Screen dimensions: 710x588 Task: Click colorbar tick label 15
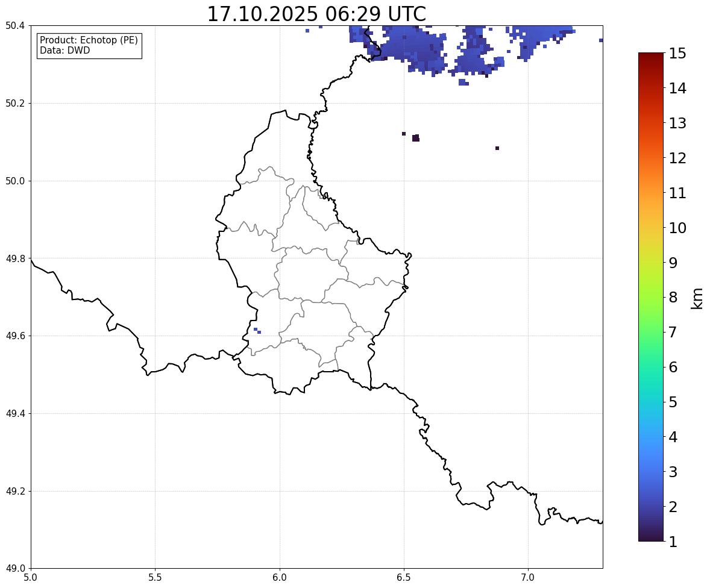677,54
